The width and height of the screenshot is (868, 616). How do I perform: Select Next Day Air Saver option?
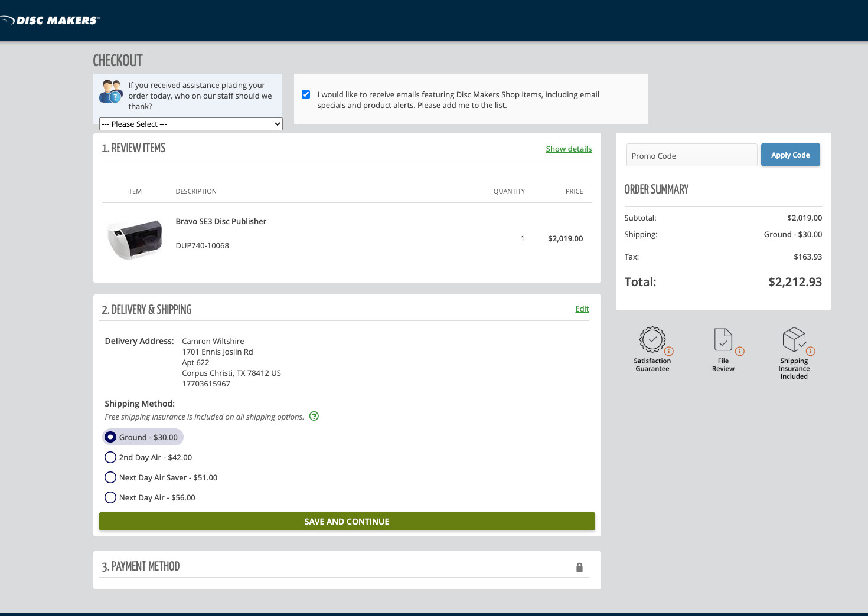tap(110, 477)
